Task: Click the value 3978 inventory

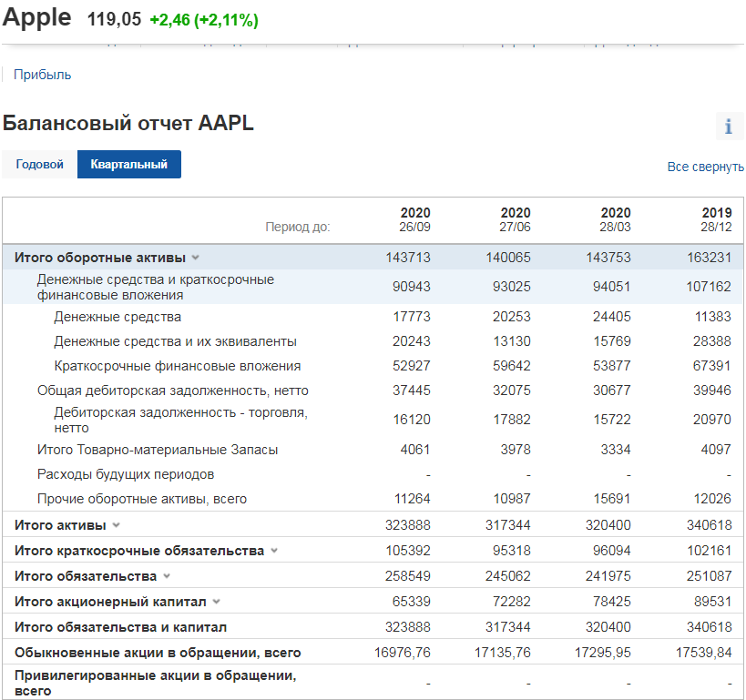Action: tap(516, 450)
